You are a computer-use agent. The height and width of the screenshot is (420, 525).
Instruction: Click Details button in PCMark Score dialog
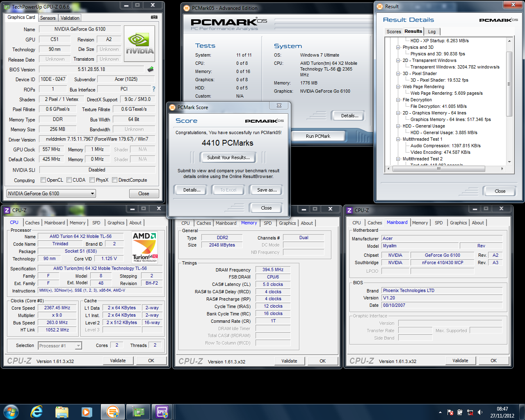click(192, 190)
